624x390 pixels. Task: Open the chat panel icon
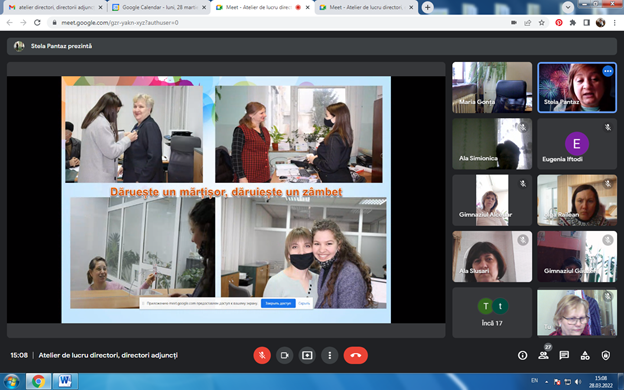564,355
